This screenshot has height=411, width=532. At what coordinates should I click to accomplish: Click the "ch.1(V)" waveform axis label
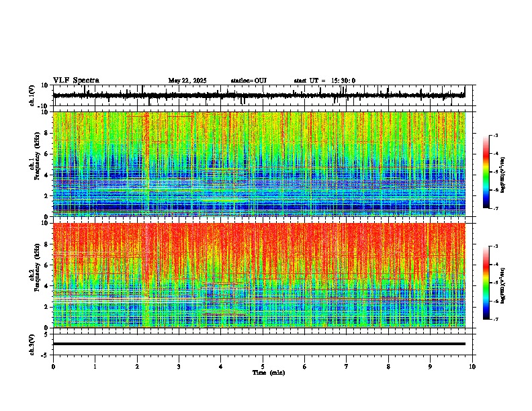point(32,95)
